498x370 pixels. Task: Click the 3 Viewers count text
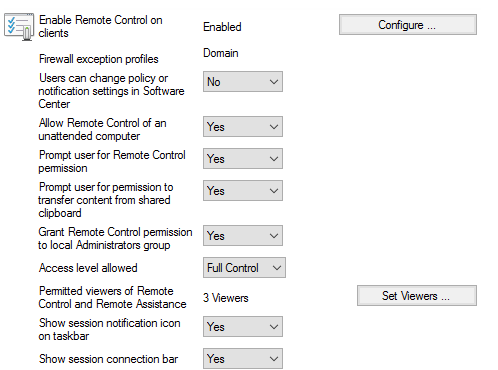coord(226,298)
